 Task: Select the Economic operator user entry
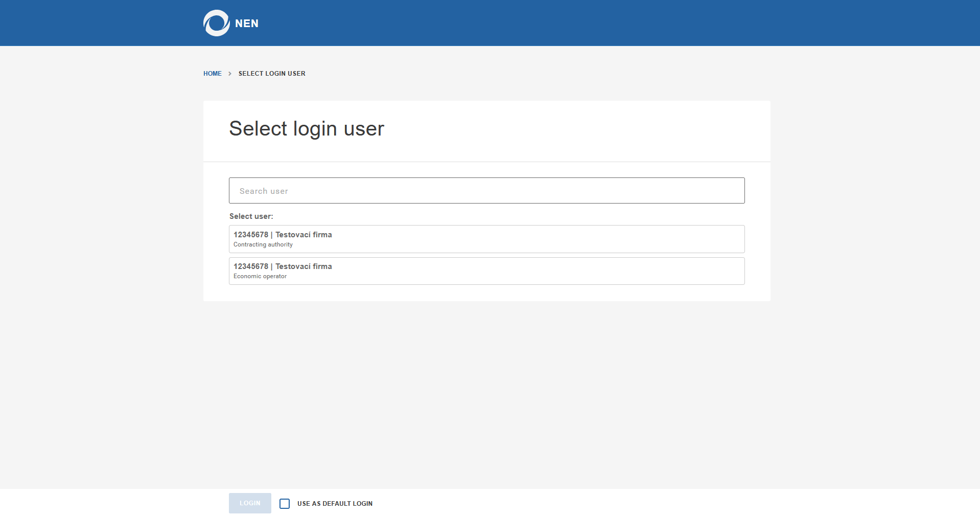point(486,271)
